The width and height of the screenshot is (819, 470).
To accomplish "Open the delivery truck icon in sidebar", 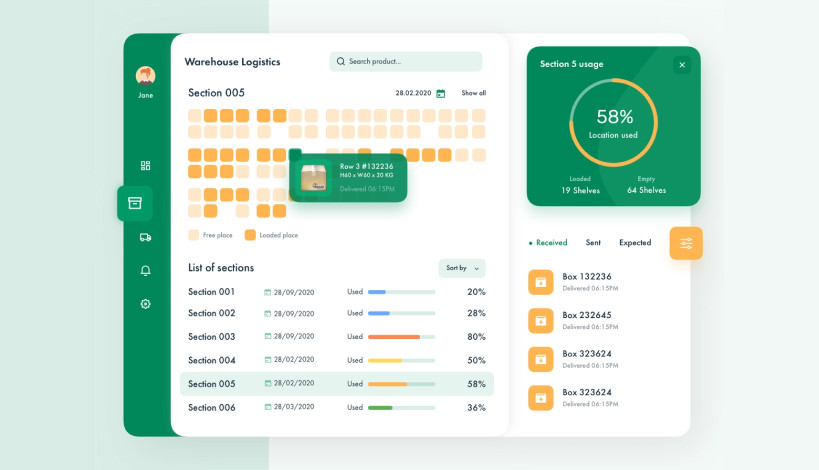I will tap(145, 237).
